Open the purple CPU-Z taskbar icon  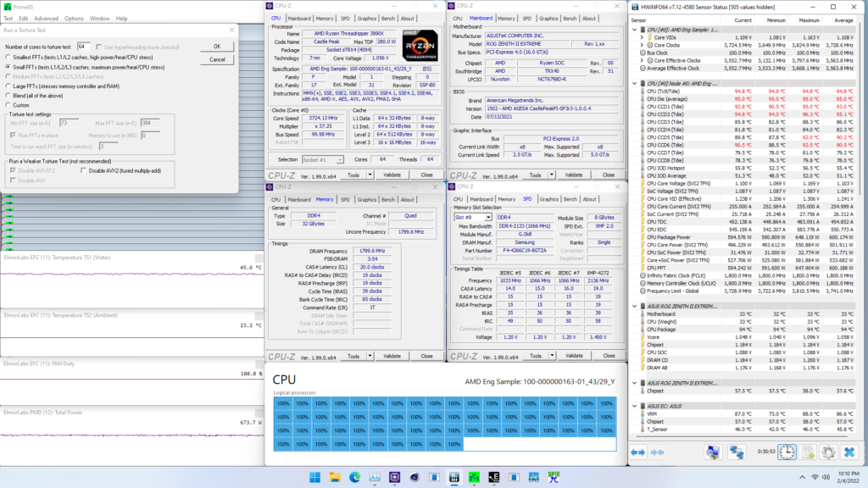395,477
